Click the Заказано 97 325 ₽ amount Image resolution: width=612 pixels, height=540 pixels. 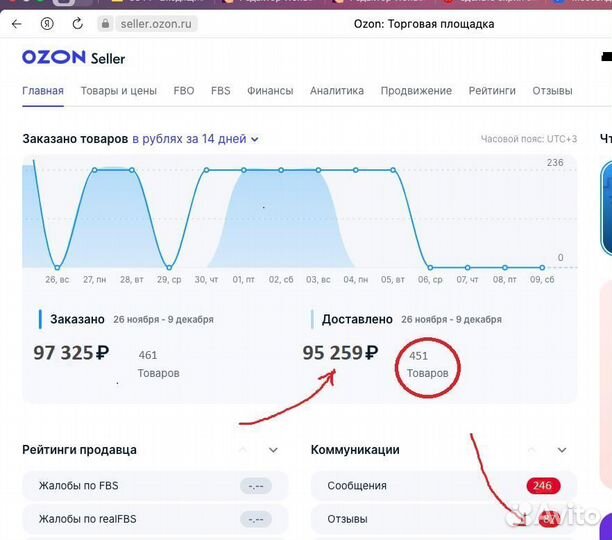[71, 353]
